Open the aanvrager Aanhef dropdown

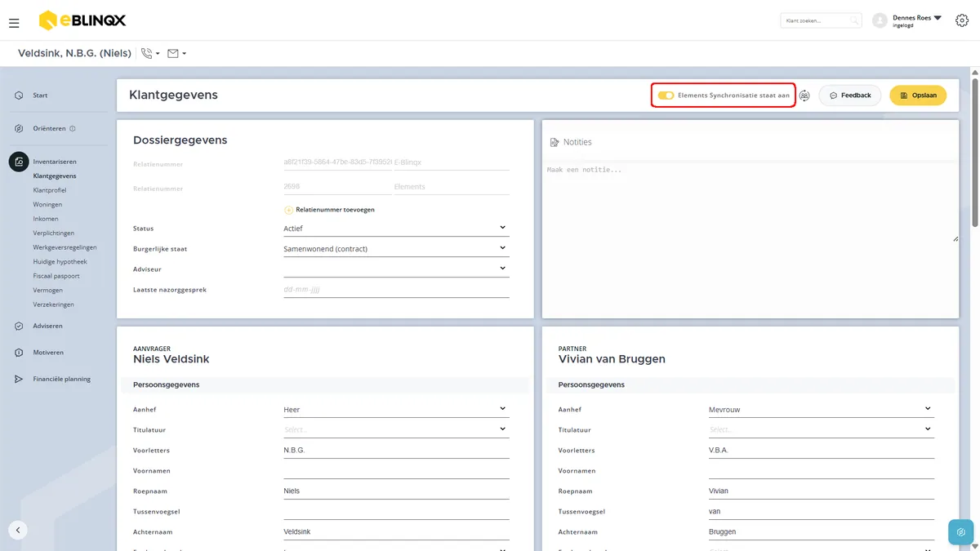(x=396, y=409)
